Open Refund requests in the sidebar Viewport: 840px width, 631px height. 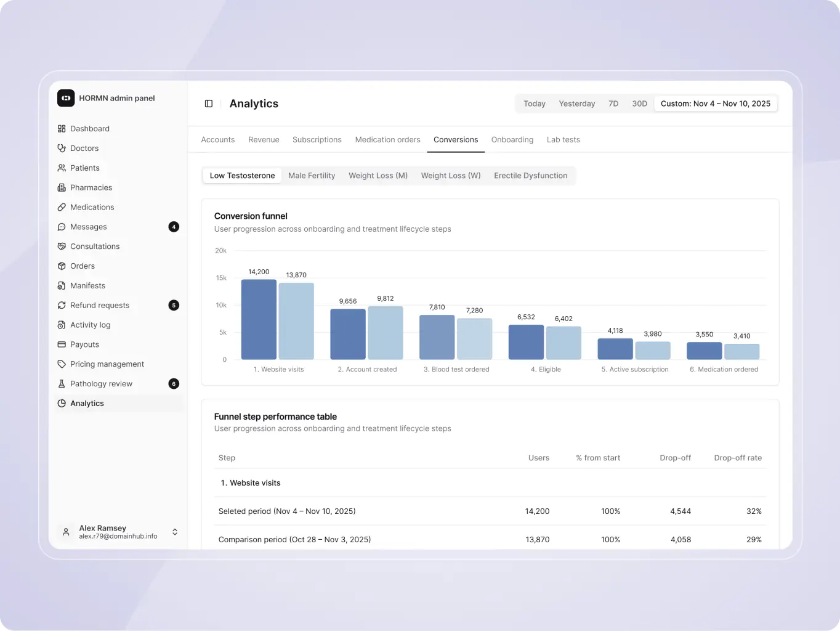(x=100, y=305)
